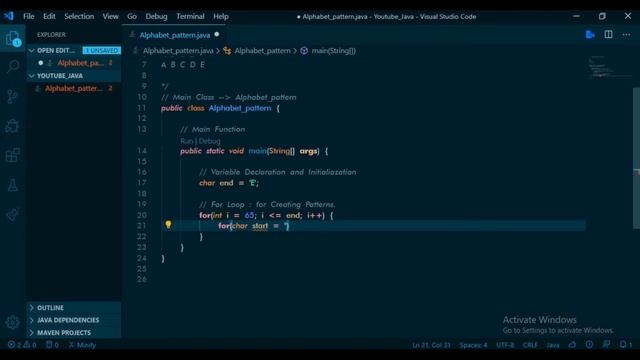This screenshot has height=360, width=640.
Task: Click Alphabet_pattern class breadcrumb
Action: point(262,51)
